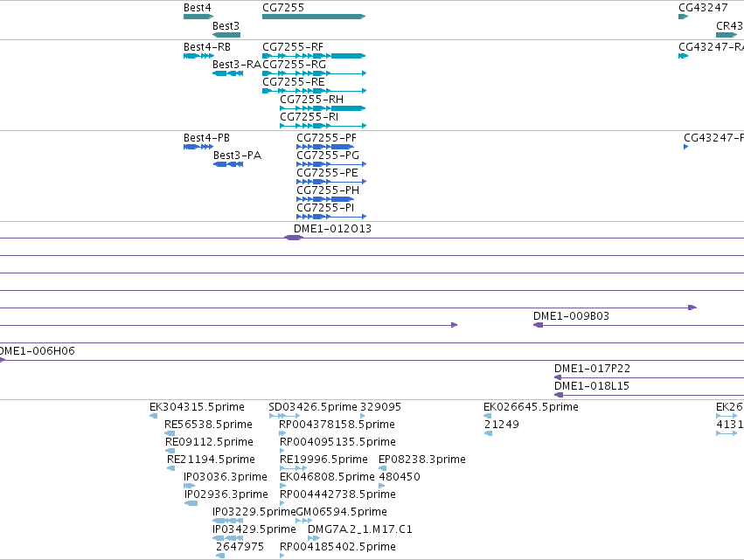
Task: Select the CG43247 gene label
Action: click(x=703, y=8)
